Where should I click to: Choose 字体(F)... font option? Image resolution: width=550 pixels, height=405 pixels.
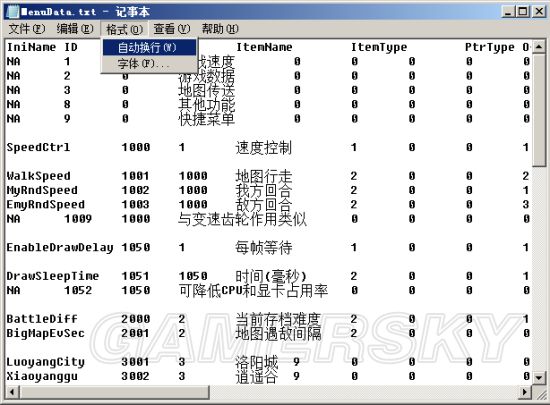coord(149,64)
